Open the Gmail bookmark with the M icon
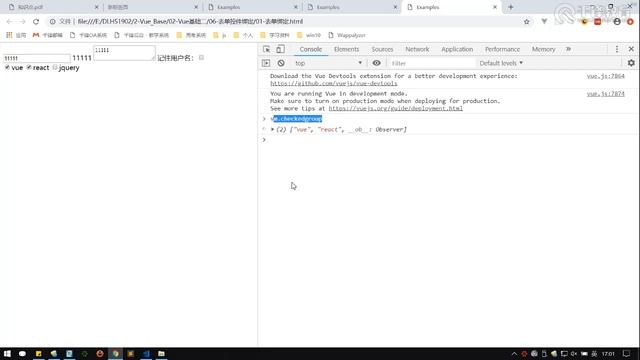The height and width of the screenshot is (360, 640). 47,35
